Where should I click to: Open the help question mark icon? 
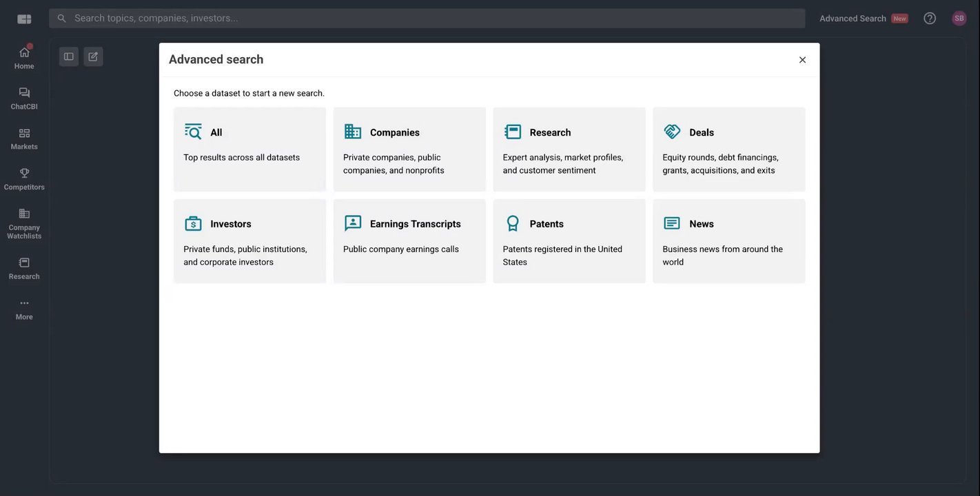(930, 19)
